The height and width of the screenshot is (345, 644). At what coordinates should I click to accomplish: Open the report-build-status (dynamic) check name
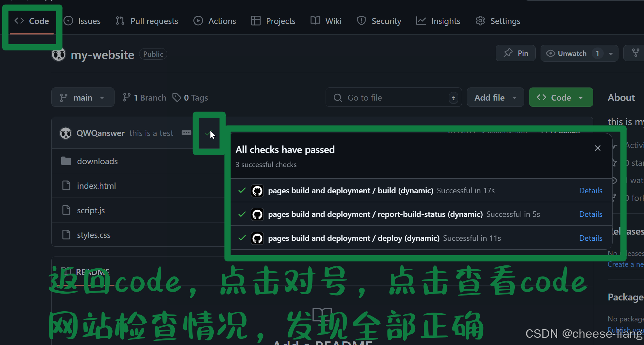click(375, 214)
